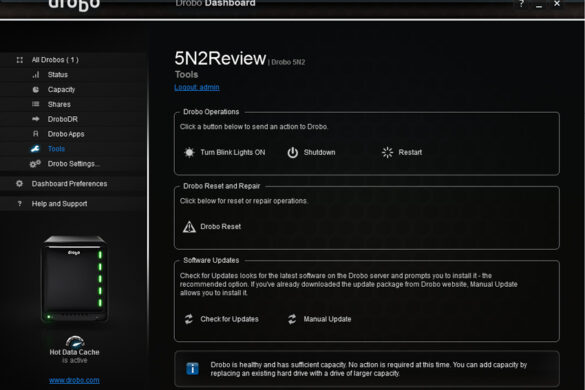Click the 5N2Review device name heading
The image size is (585, 390).
(x=220, y=58)
